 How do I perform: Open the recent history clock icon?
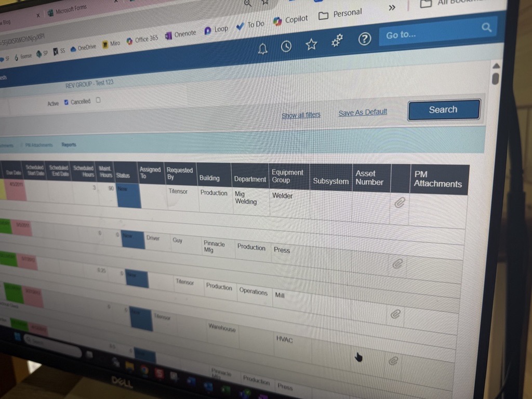tap(286, 46)
